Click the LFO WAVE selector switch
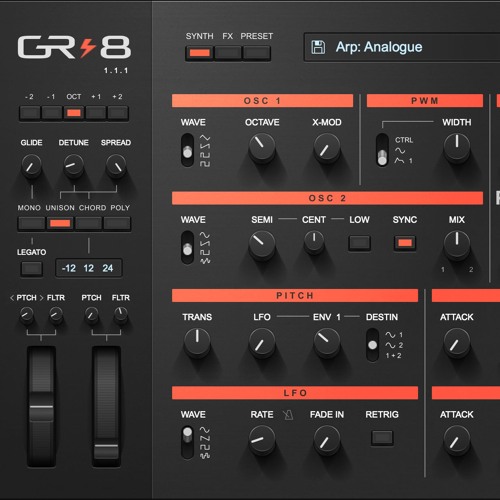 [188, 442]
